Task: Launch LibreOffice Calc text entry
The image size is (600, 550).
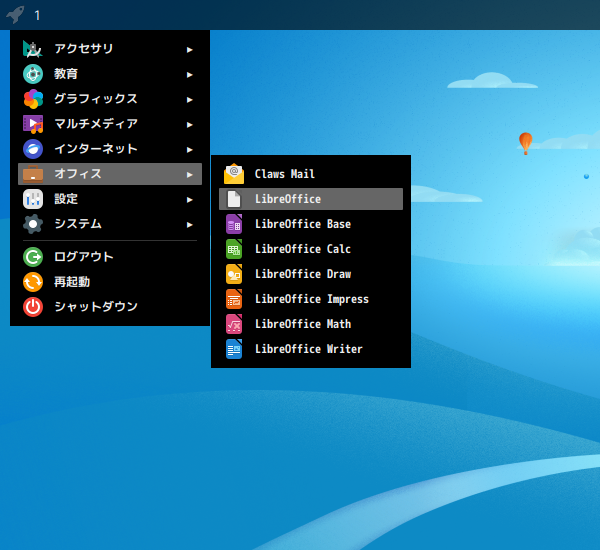Action: click(x=303, y=249)
